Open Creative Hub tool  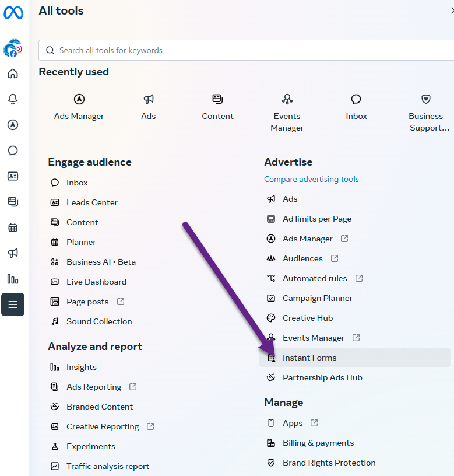pos(307,318)
